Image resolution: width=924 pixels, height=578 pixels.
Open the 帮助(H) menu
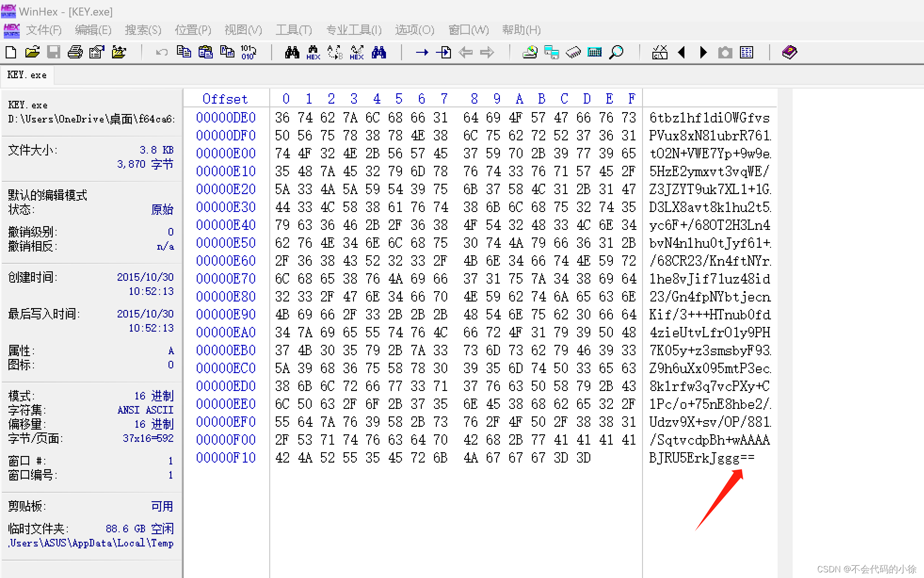(x=521, y=30)
